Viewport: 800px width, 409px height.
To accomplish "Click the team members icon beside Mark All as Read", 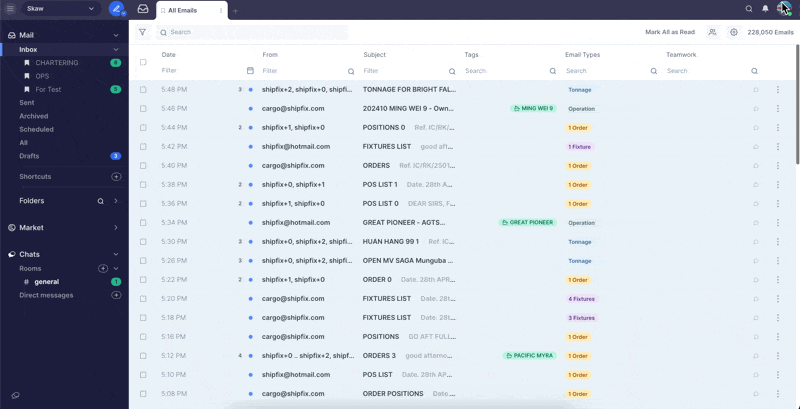I will pyautogui.click(x=712, y=32).
